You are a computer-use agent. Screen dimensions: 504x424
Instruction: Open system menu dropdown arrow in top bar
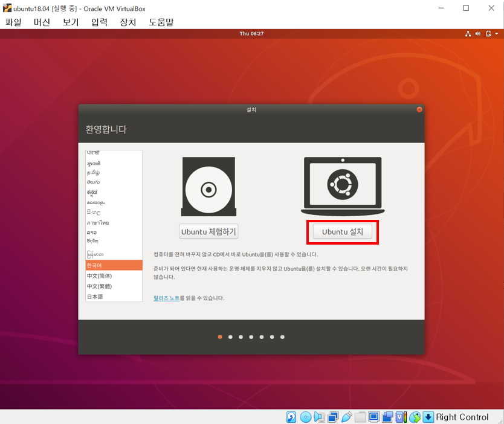tap(497, 34)
